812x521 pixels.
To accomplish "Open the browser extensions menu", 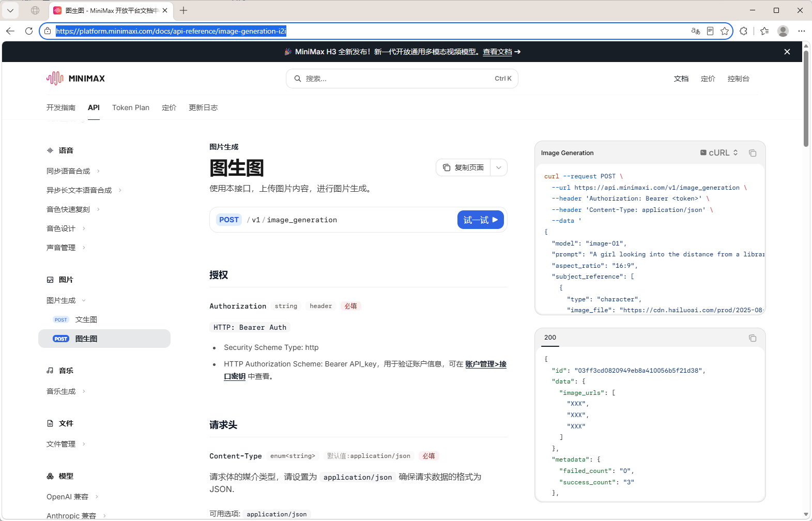I will 744,31.
